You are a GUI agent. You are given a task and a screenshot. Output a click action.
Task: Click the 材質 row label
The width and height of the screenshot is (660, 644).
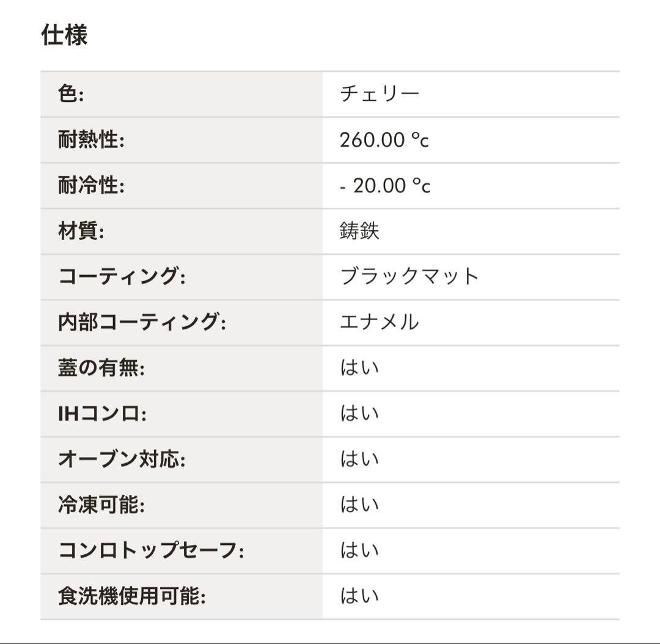(81, 231)
